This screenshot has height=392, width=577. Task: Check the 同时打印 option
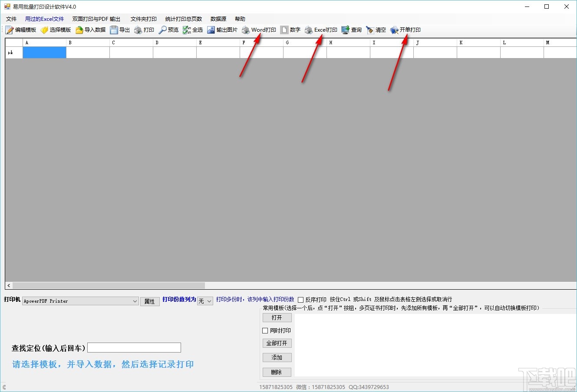point(265,330)
